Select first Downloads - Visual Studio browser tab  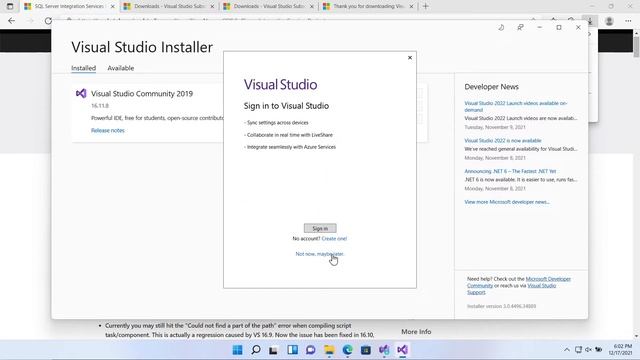(x=169, y=7)
